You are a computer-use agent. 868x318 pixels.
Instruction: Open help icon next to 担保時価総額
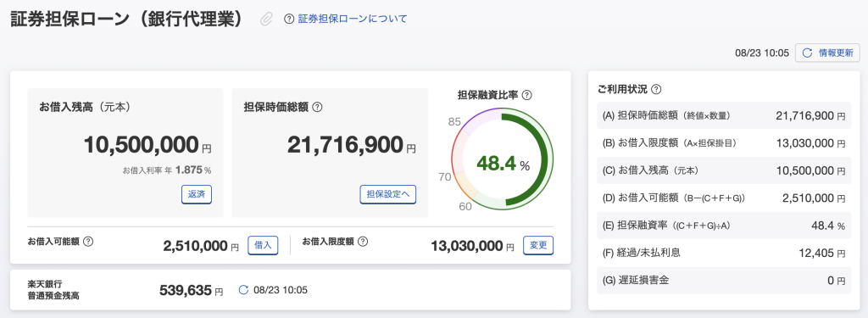317,108
